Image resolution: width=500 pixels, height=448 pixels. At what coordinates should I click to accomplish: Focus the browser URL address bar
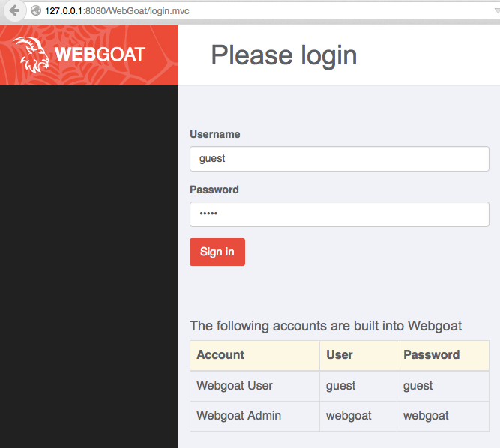[x=225, y=11]
